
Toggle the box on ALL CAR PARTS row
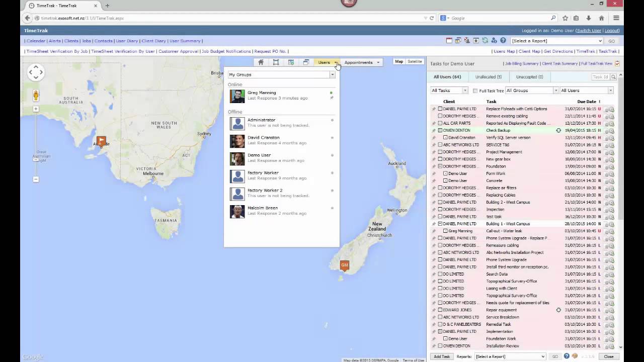[440, 123]
